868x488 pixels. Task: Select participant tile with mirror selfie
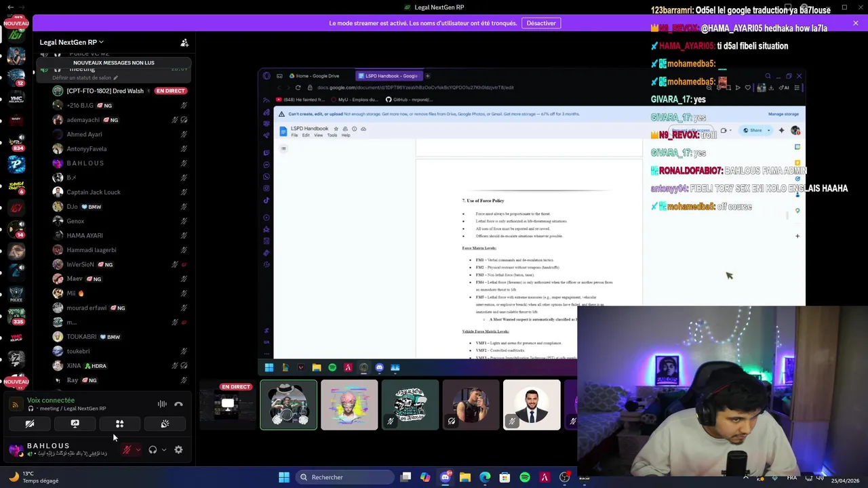click(x=471, y=405)
